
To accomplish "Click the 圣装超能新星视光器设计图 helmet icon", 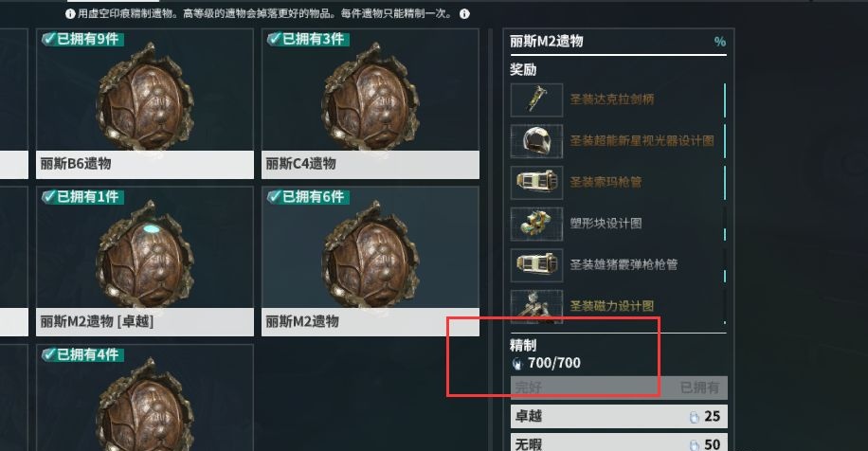I will pos(536,141).
